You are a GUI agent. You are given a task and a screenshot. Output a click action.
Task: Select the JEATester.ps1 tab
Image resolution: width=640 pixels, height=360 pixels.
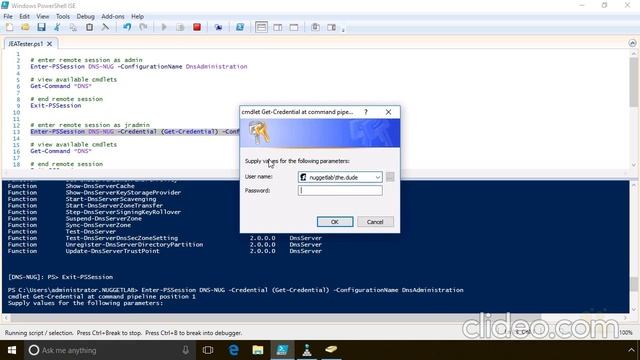coord(25,44)
